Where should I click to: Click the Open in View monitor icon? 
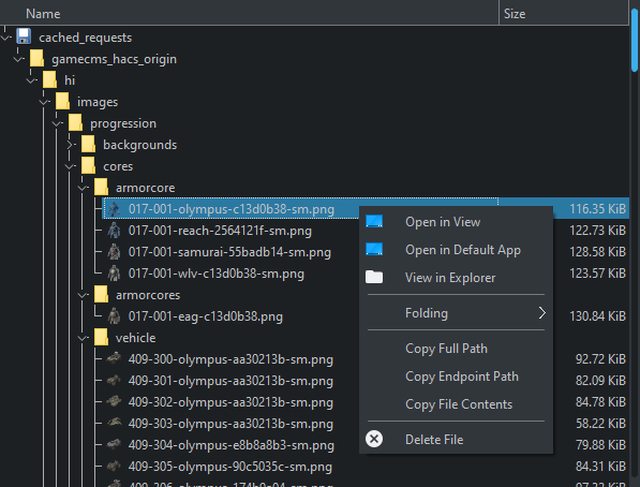374,222
